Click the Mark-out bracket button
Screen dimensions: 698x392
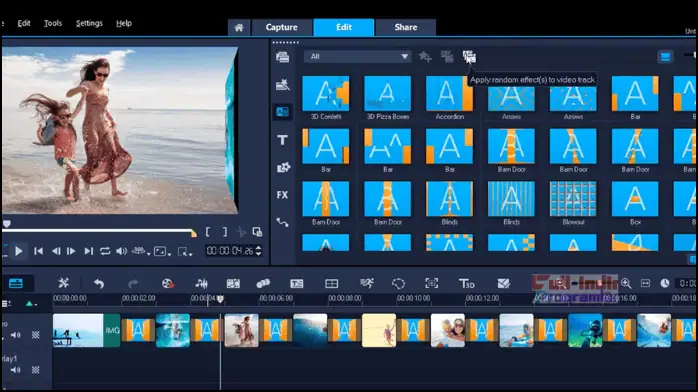click(224, 232)
